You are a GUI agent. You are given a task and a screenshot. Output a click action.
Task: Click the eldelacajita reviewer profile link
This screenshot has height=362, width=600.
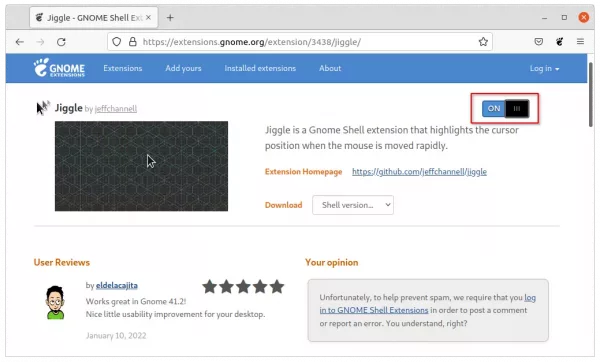click(117, 285)
